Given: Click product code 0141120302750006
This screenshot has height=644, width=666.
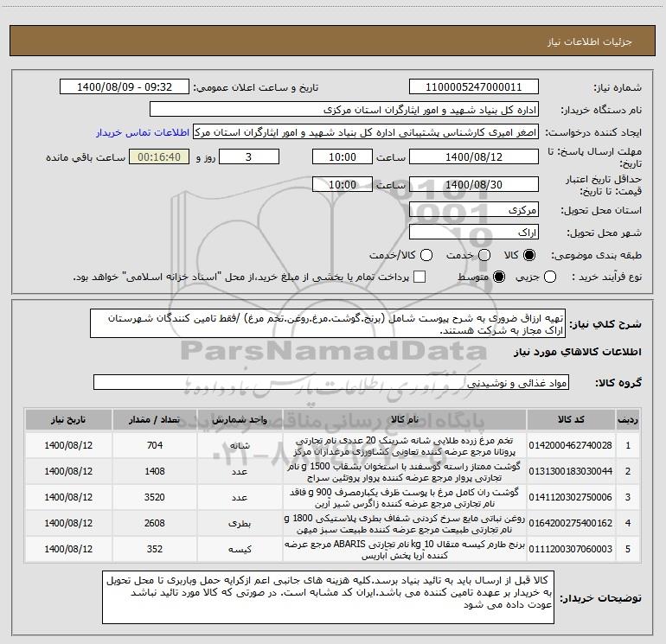Looking at the screenshot, I should [571, 497].
